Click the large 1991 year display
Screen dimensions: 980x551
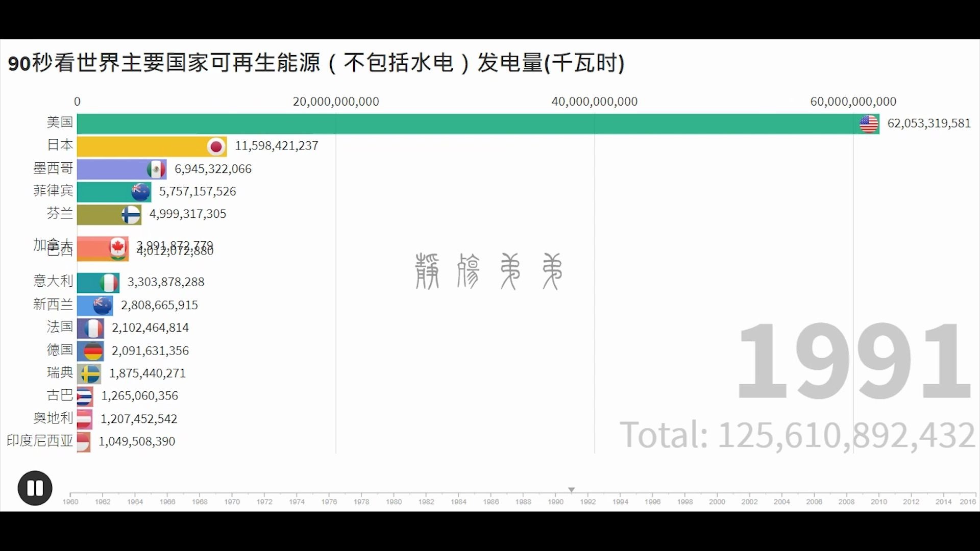pos(854,361)
